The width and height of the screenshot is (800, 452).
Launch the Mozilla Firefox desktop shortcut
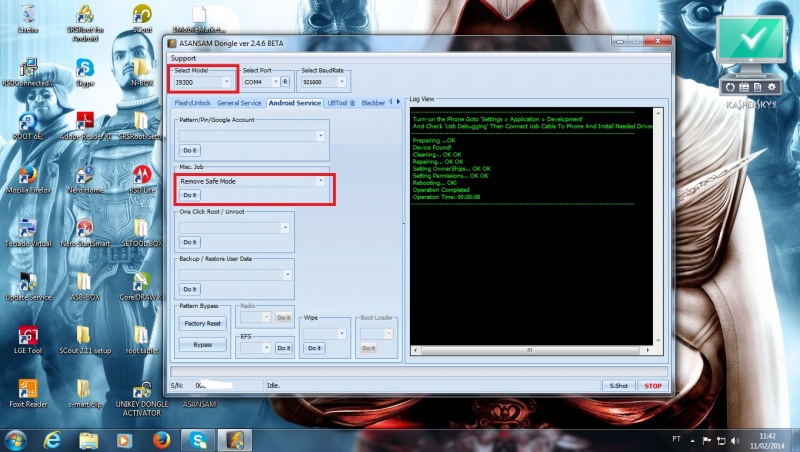(28, 180)
